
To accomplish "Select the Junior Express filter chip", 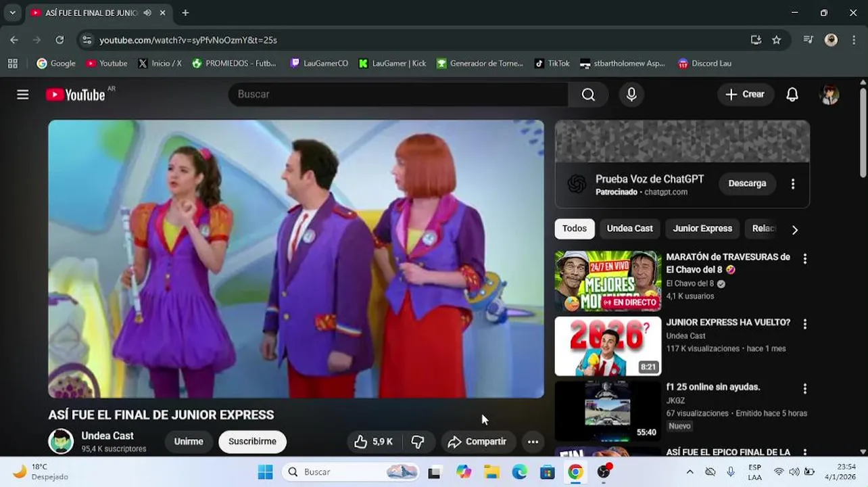I will tap(702, 229).
